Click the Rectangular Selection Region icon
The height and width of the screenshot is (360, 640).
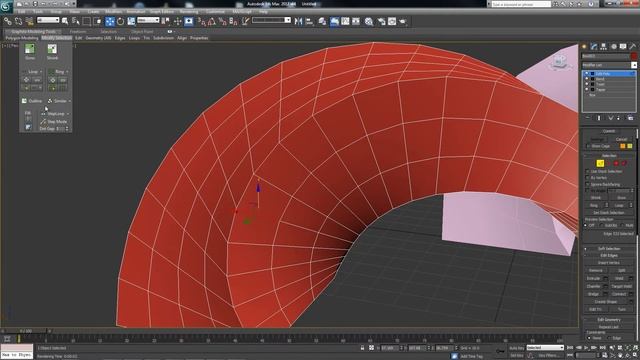click(x=87, y=21)
